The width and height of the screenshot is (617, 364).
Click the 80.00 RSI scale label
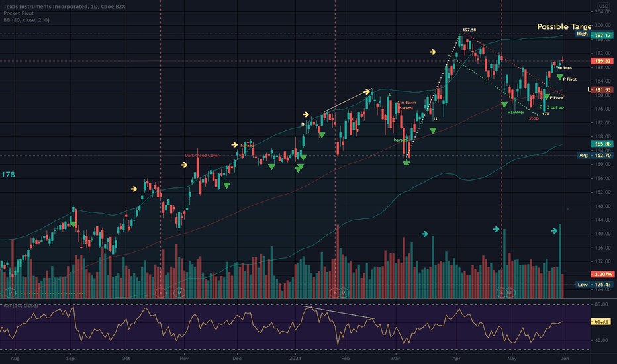601,304
